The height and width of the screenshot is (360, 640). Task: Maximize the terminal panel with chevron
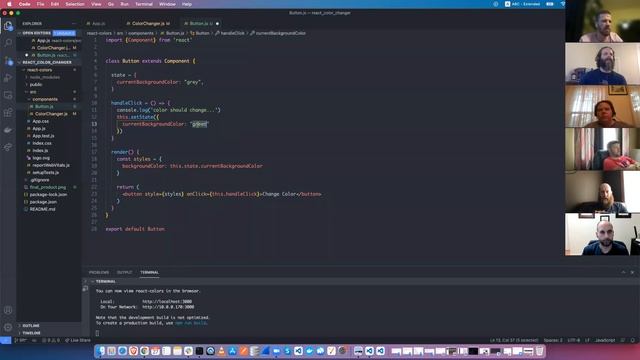[623, 272]
